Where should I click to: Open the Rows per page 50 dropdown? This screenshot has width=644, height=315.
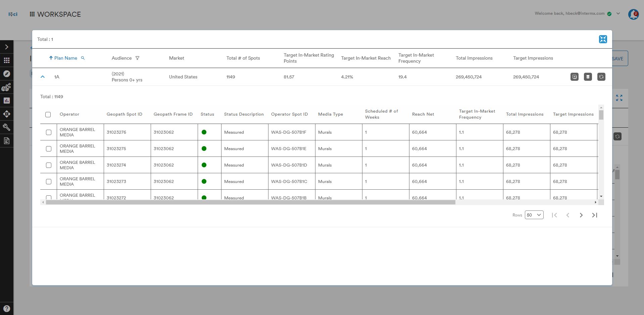(534, 215)
